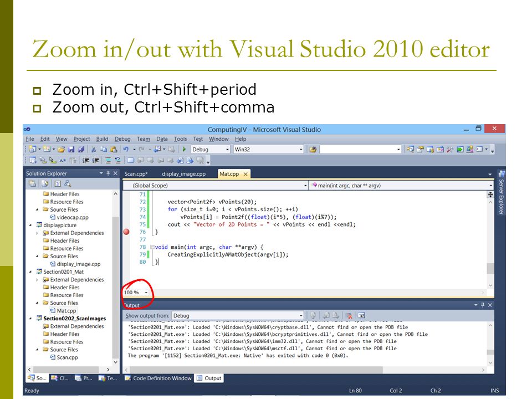Collapse the Section0202_ScanImages project node

(30, 318)
